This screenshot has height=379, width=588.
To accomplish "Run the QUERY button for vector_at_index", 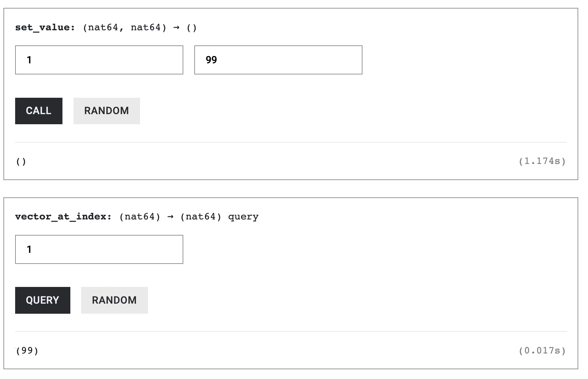I will pos(43,300).
